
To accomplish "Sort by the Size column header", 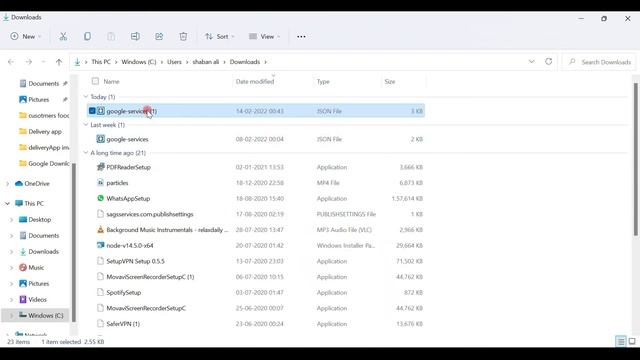I will (x=390, y=82).
